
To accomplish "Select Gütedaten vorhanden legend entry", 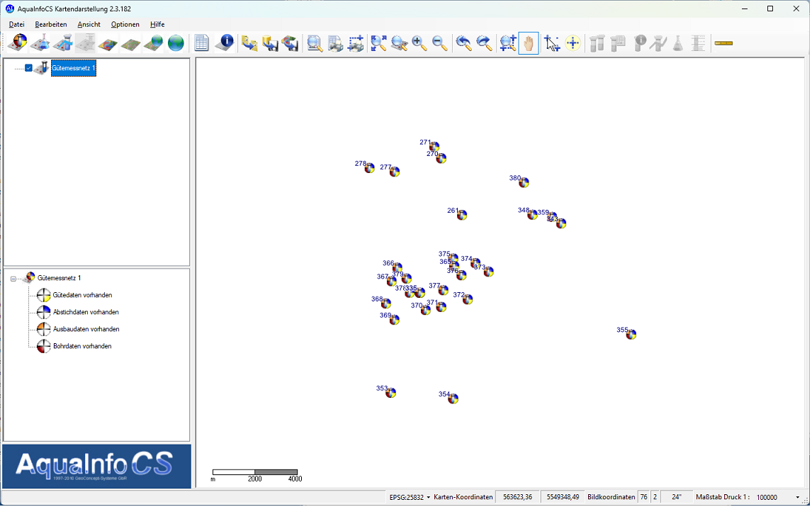I will click(x=82, y=296).
